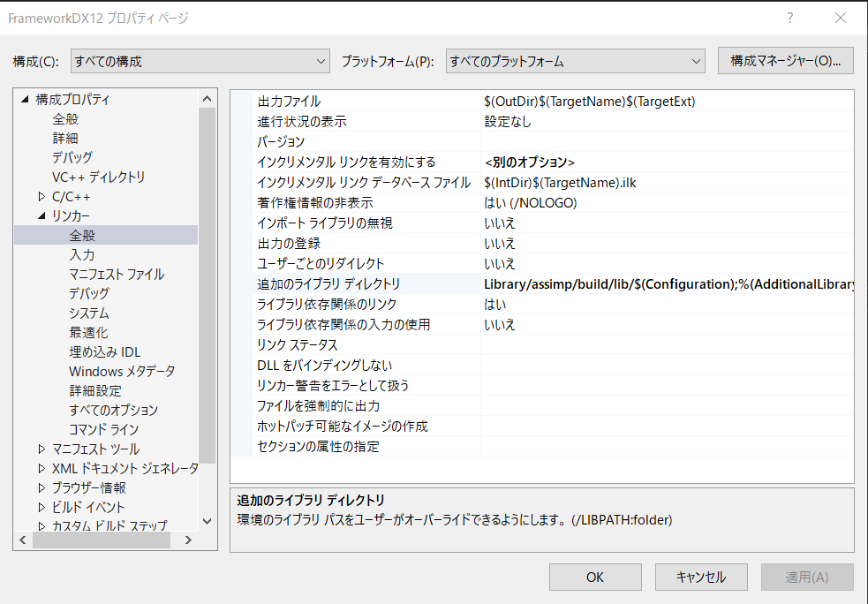Select 最適化 under リンカー
This screenshot has width=868, height=604.
point(88,332)
